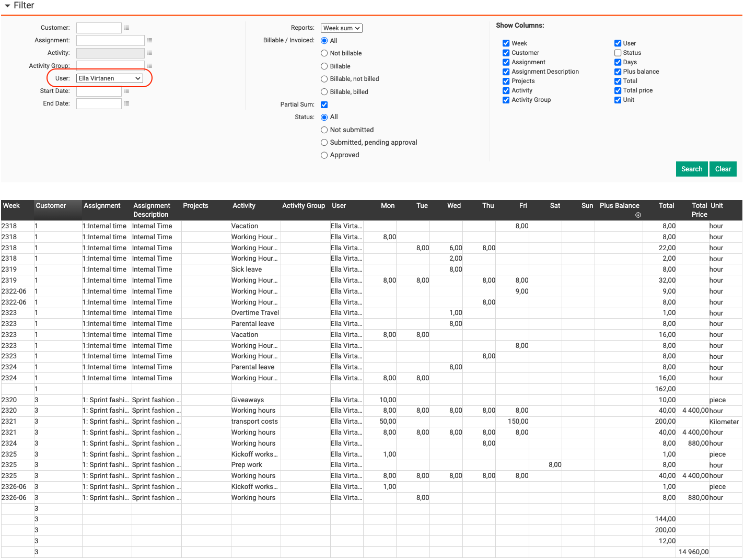Click the Total Price column header

click(x=699, y=210)
